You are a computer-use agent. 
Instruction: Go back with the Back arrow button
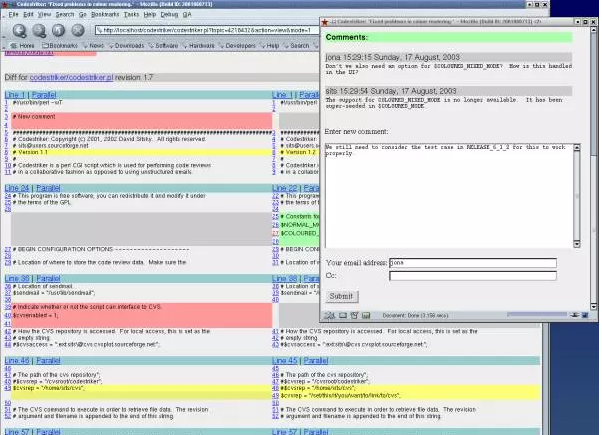[x=20, y=30]
